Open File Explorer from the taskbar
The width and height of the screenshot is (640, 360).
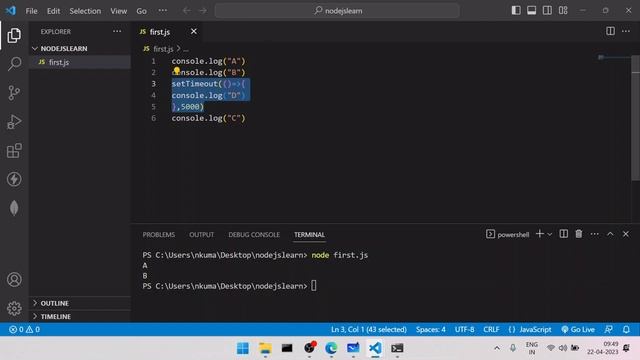click(x=265, y=348)
